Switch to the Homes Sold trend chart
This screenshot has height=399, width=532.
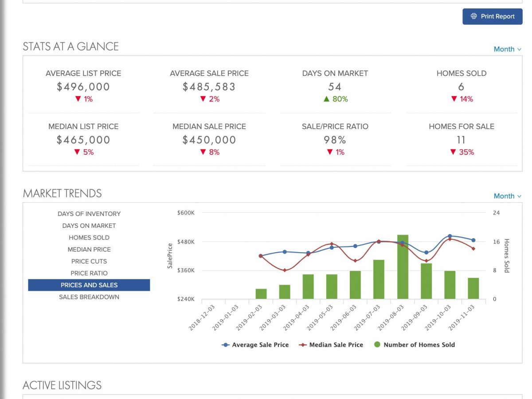[89, 238]
